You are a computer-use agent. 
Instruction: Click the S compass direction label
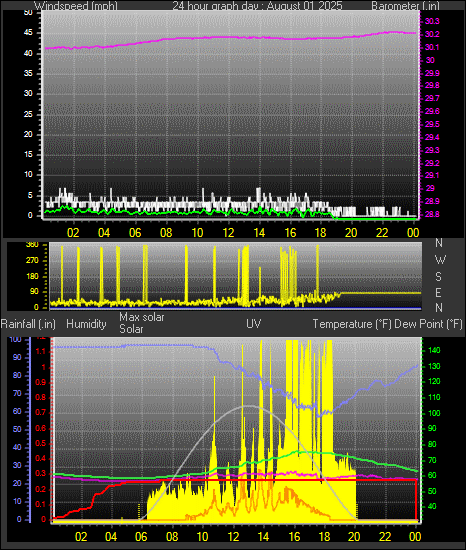438,277
